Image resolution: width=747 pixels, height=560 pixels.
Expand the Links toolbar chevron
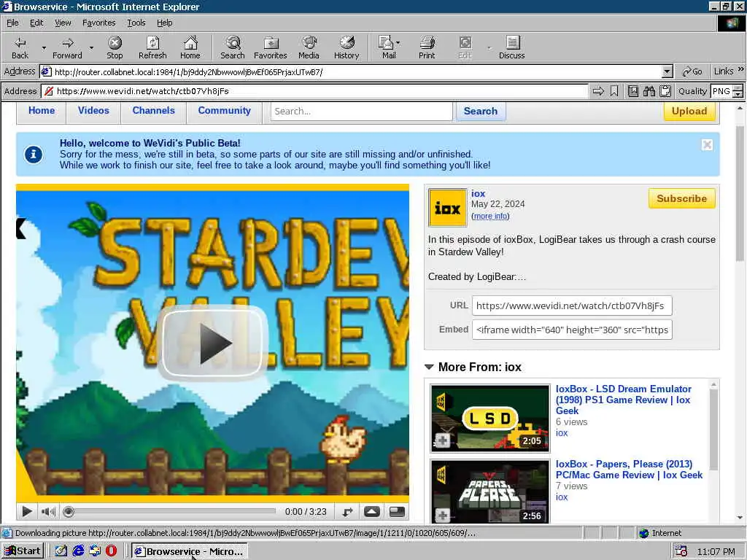pyautogui.click(x=741, y=70)
